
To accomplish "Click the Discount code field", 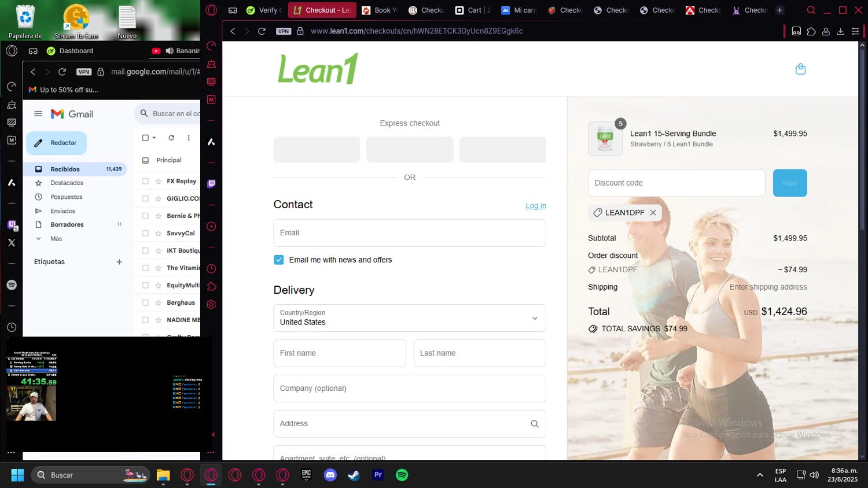I will 676,183.
